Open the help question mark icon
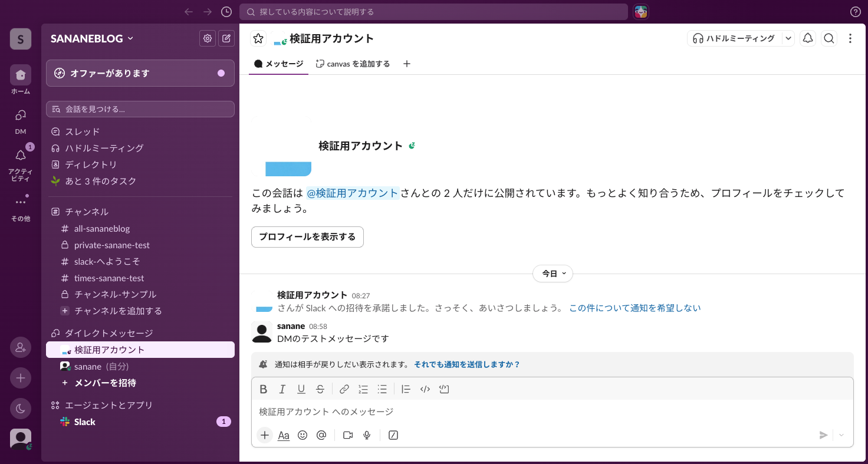The image size is (868, 464). [856, 12]
